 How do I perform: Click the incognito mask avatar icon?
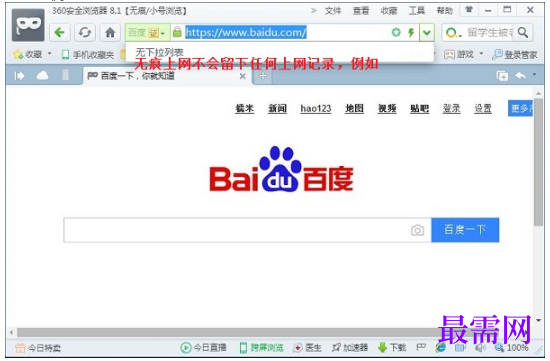pos(28,25)
